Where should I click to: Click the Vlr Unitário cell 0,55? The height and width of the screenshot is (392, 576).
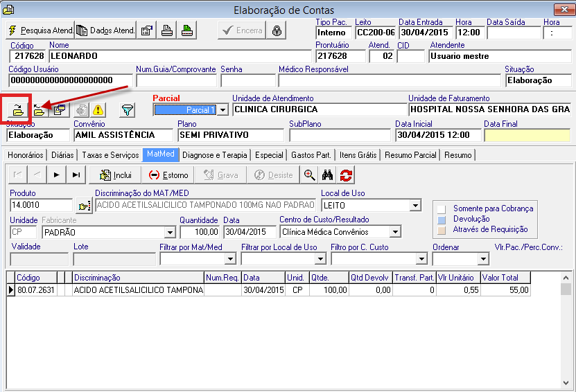(458, 290)
